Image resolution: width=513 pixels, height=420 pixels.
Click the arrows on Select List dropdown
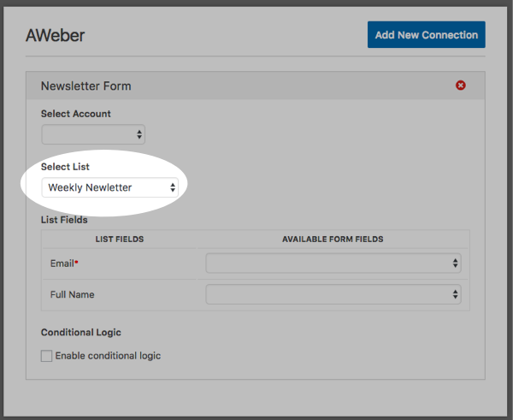coord(173,187)
